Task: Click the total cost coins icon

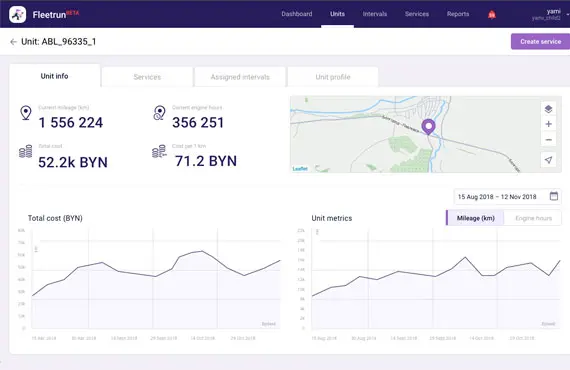Action: point(25,152)
